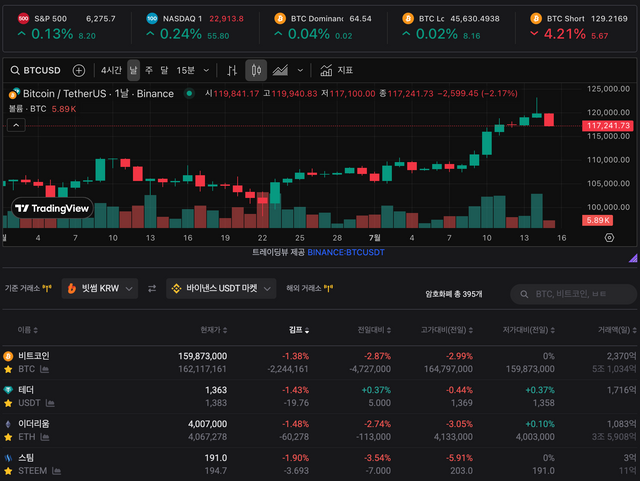The width and height of the screenshot is (640, 481).
Task: Click the S&P 500 ticker icon
Action: click(x=23, y=18)
